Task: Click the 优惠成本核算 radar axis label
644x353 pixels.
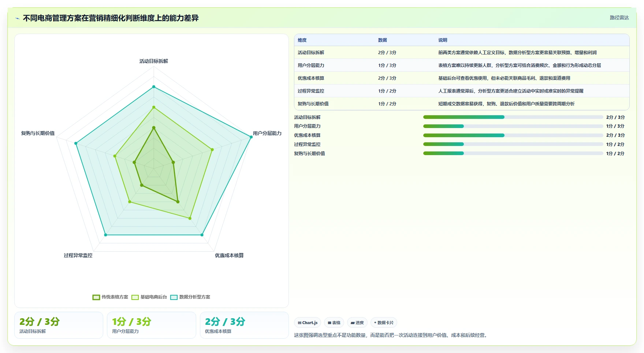Action: (x=229, y=255)
